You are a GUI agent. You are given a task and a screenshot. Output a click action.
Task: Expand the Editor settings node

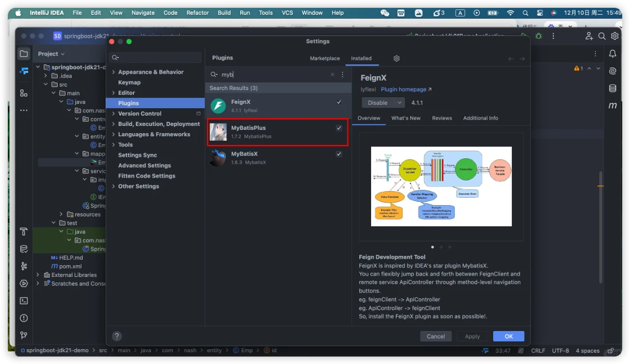114,93
